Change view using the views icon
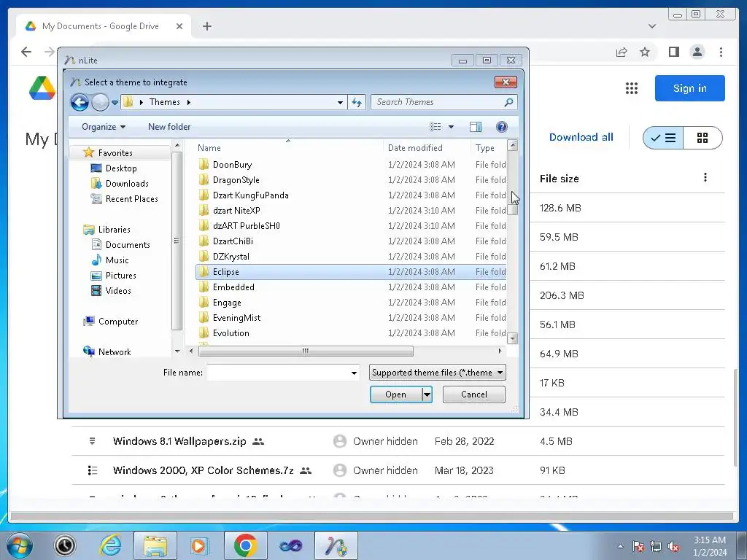Viewport: 747px width, 560px height. pyautogui.click(x=435, y=127)
